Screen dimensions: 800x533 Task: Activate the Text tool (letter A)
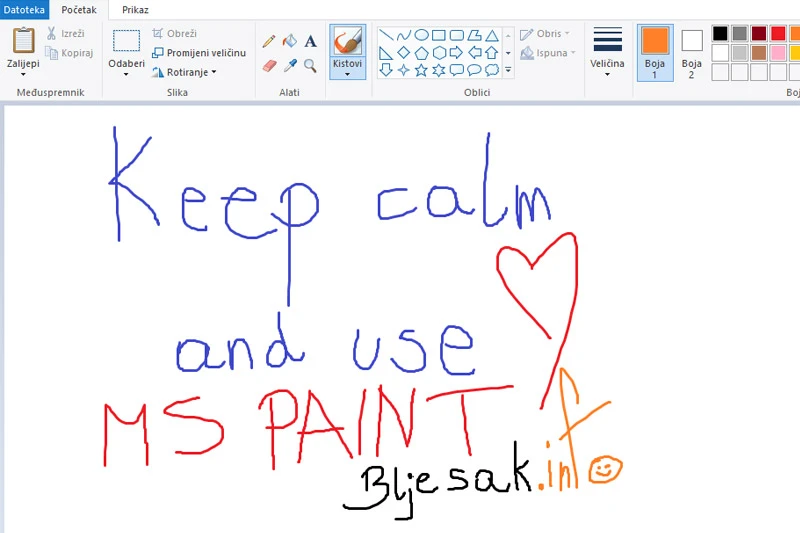310,41
